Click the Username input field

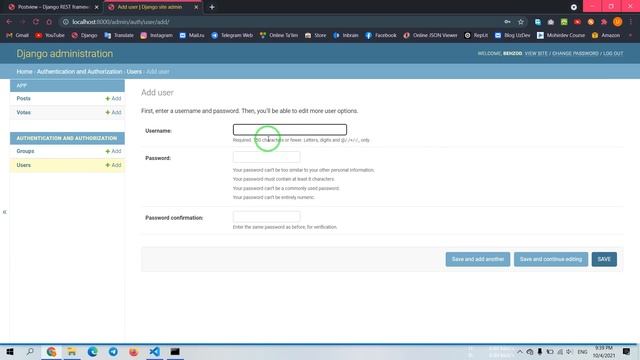point(290,130)
